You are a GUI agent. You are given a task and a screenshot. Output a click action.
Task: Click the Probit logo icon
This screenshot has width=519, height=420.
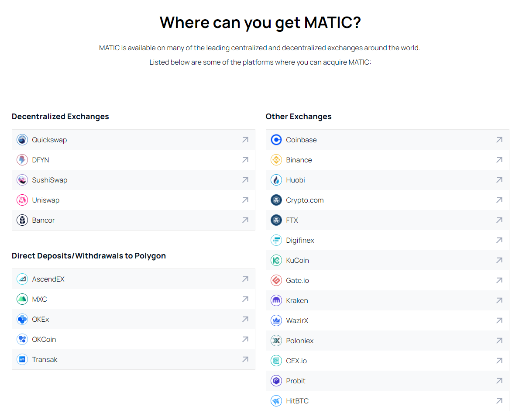(276, 381)
